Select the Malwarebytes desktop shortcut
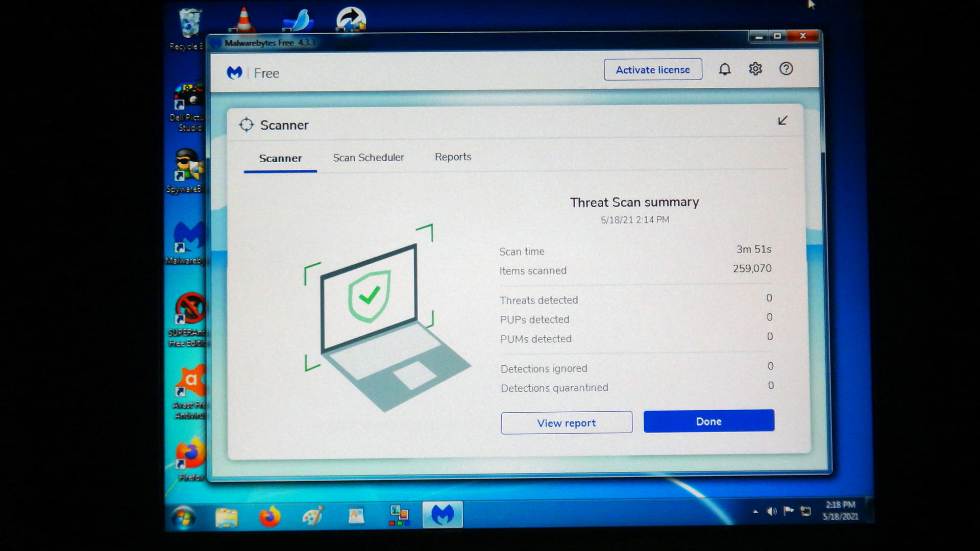 [186, 243]
